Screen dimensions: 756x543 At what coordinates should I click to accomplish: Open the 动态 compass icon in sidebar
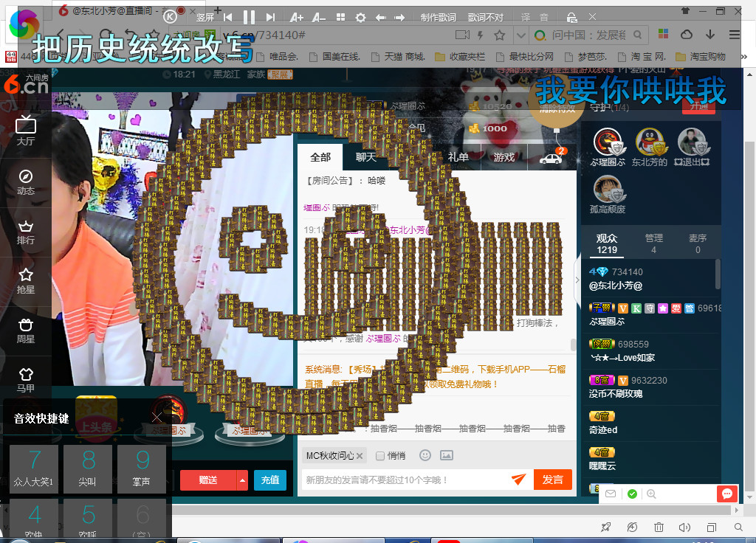click(x=26, y=182)
